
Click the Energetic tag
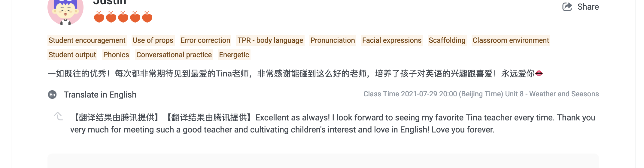pyautogui.click(x=234, y=55)
